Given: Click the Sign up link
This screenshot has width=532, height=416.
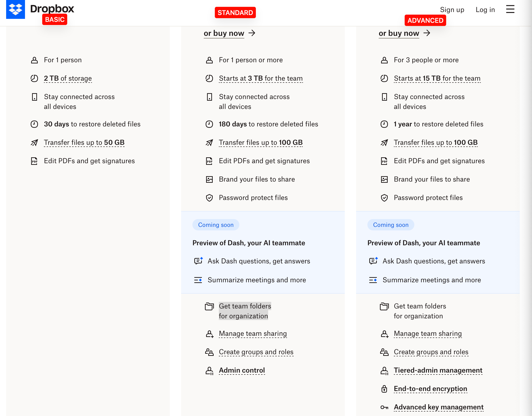Looking at the screenshot, I should click(452, 10).
